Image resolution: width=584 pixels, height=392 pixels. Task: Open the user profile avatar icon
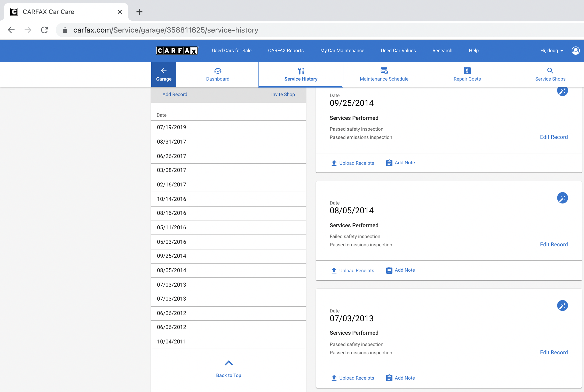tap(575, 51)
